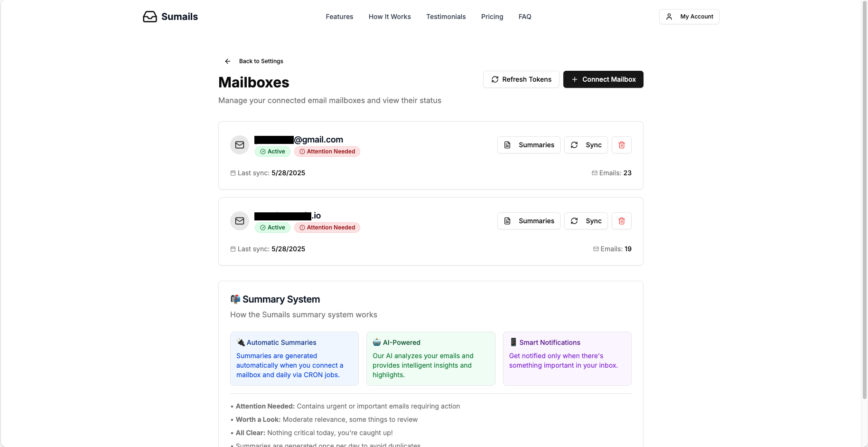Click the mailbox emoji beside Summary System

tap(235, 299)
